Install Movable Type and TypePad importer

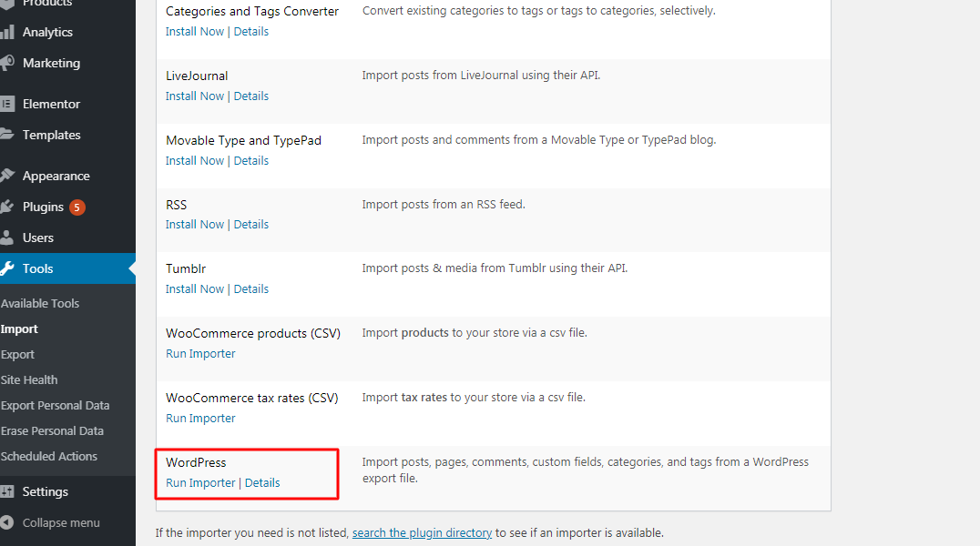click(x=194, y=160)
